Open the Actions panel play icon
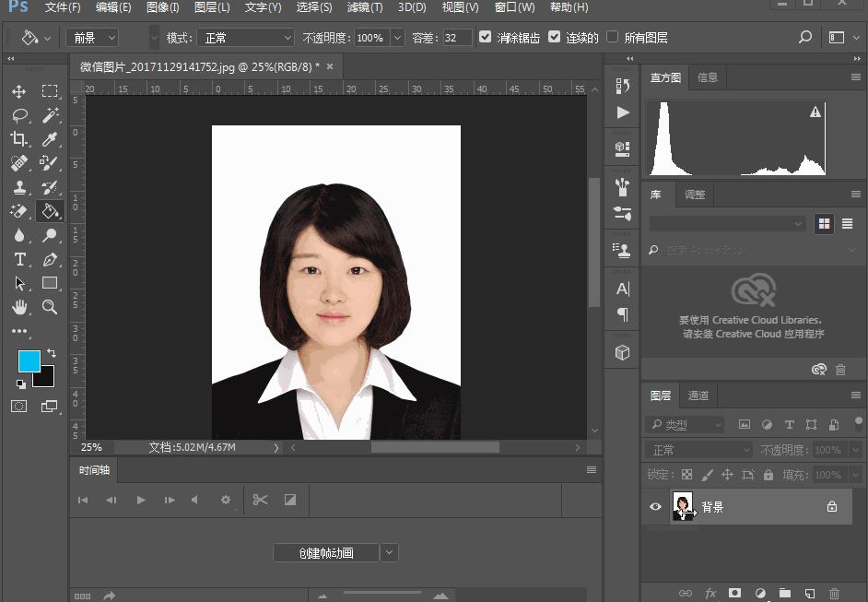The width and height of the screenshot is (868, 602). 621,112
